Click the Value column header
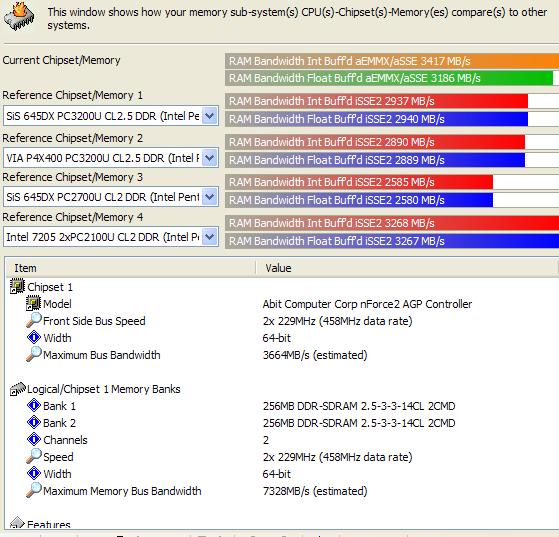The image size is (559, 537). click(407, 268)
